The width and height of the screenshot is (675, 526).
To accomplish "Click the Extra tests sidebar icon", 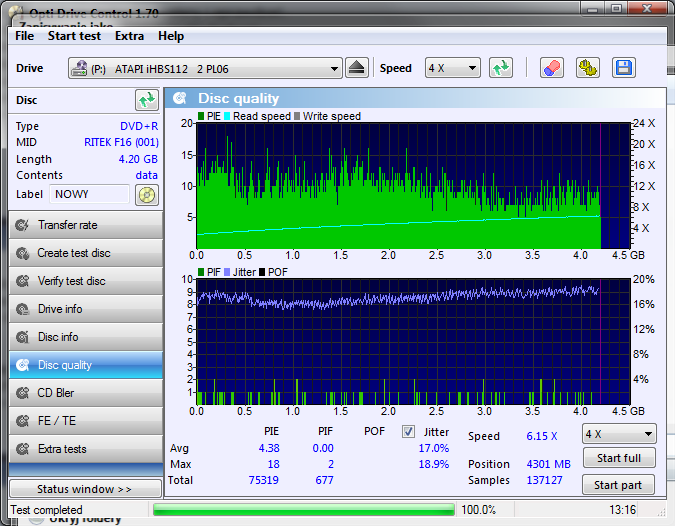I will [x=22, y=449].
